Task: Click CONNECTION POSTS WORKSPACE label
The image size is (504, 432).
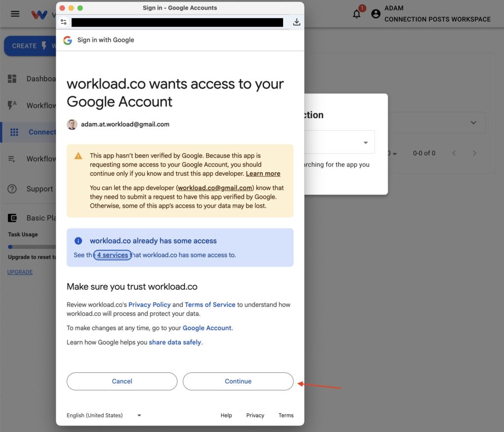Action: pyautogui.click(x=438, y=19)
